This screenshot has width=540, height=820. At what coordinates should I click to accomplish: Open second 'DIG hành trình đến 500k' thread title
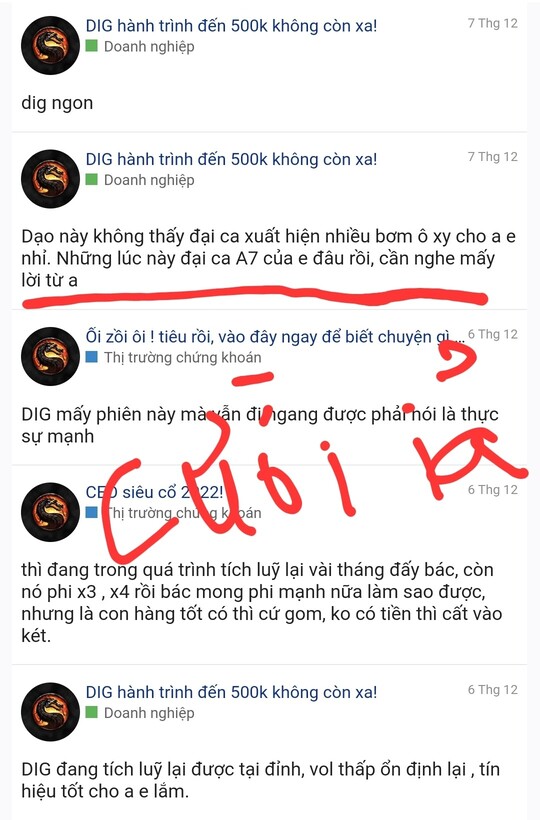[x=231, y=159]
